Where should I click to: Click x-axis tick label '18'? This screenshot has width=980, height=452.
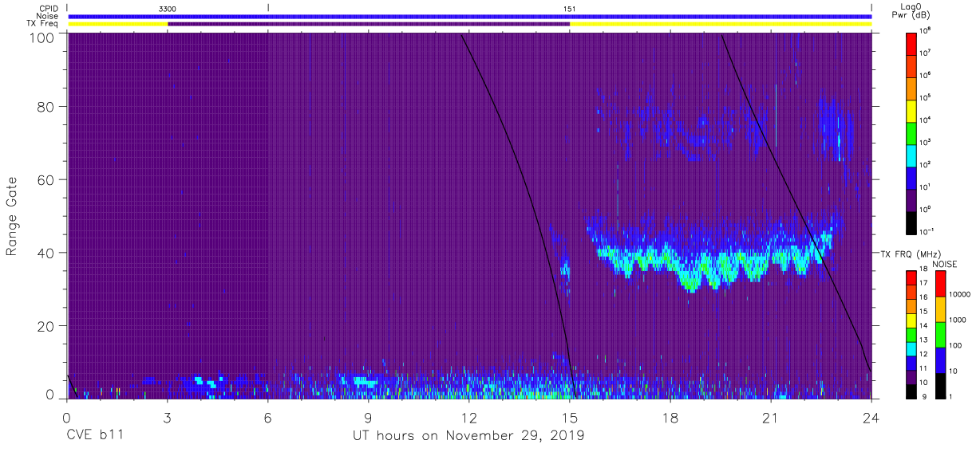670,417
